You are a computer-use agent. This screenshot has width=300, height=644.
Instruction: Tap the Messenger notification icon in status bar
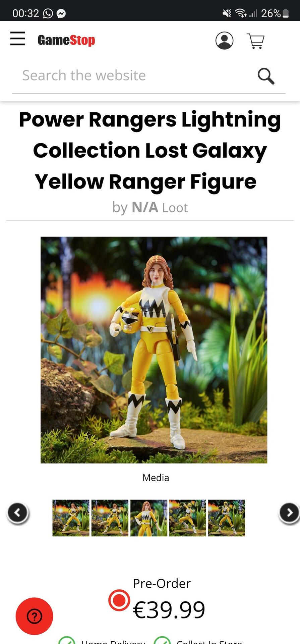click(x=61, y=13)
